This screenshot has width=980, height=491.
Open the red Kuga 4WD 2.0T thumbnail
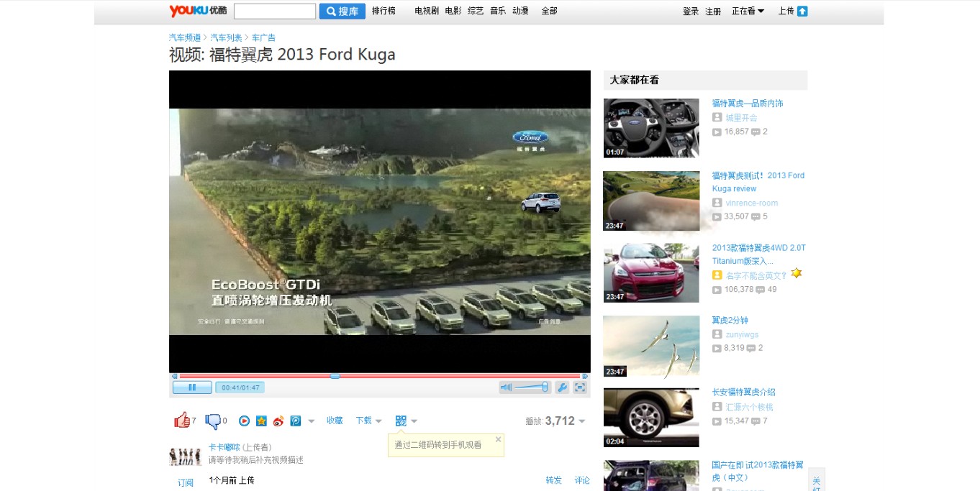pos(651,273)
